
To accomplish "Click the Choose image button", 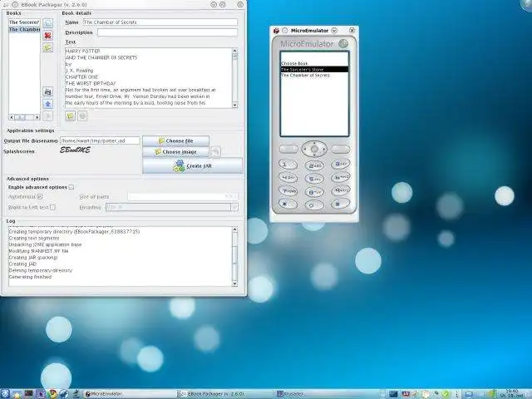I will pos(175,151).
